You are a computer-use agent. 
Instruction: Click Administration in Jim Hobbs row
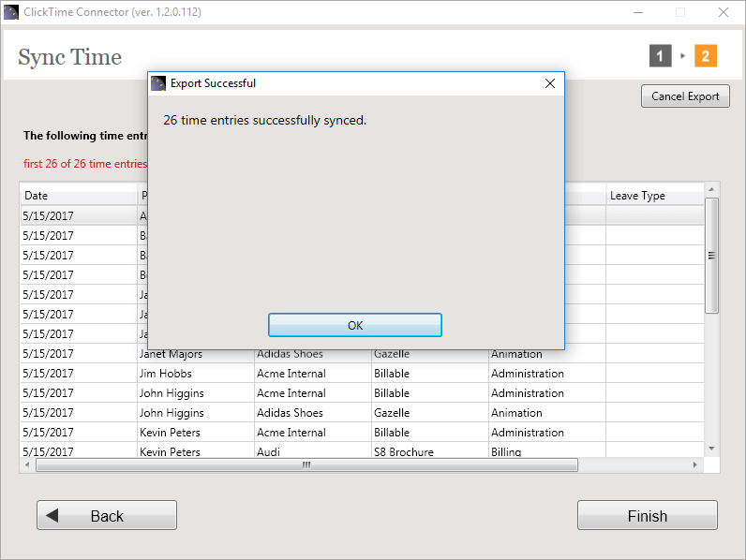[547, 373]
